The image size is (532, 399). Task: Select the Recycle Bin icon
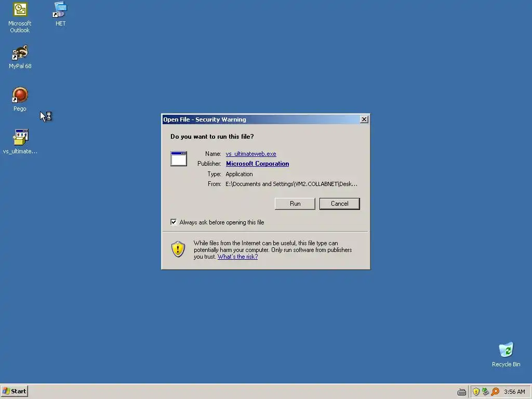tap(506, 350)
